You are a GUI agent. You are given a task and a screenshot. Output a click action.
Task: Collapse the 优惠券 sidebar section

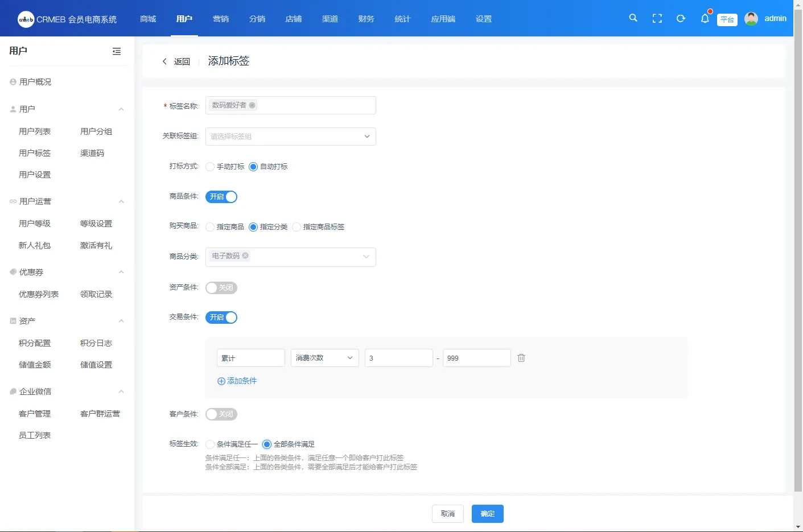click(x=120, y=271)
